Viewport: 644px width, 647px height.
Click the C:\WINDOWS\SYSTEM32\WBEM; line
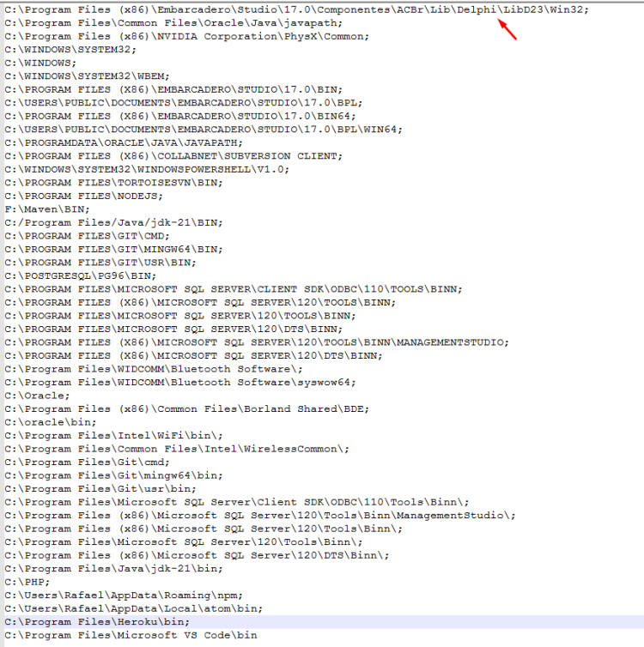coord(87,76)
